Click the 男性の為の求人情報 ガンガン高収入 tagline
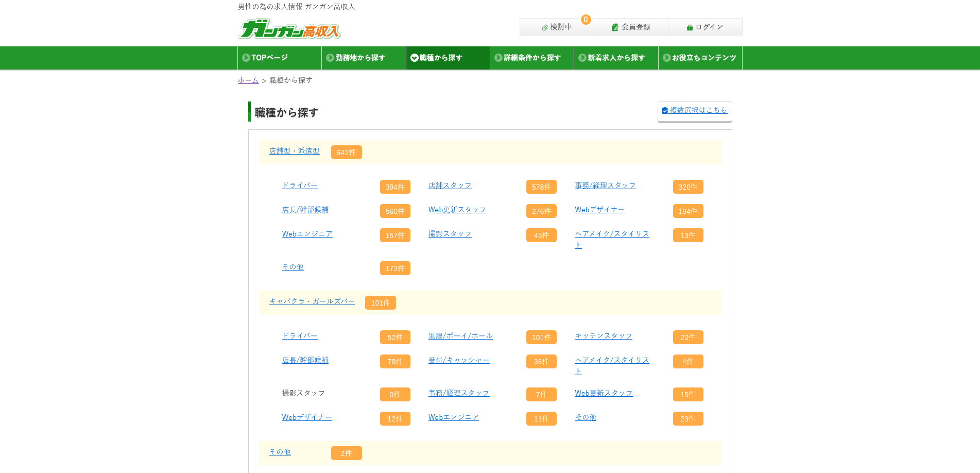The width and height of the screenshot is (980, 473). pos(297,7)
